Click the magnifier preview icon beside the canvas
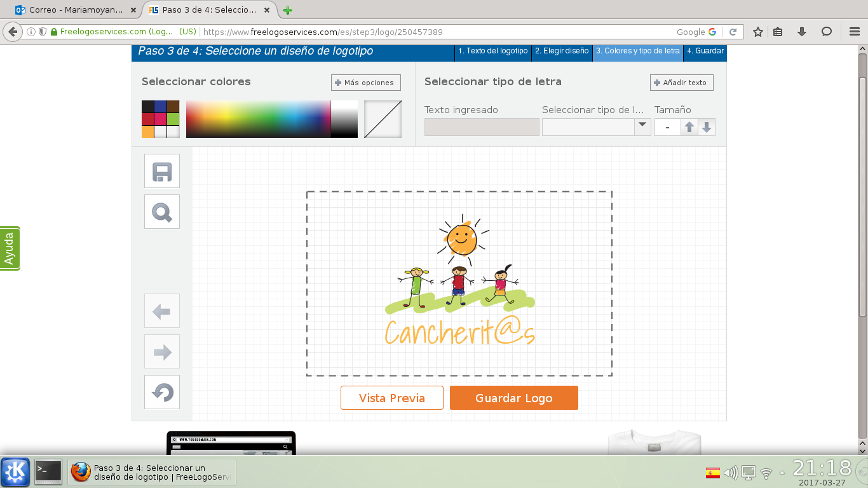Image resolution: width=868 pixels, height=488 pixels. click(162, 212)
